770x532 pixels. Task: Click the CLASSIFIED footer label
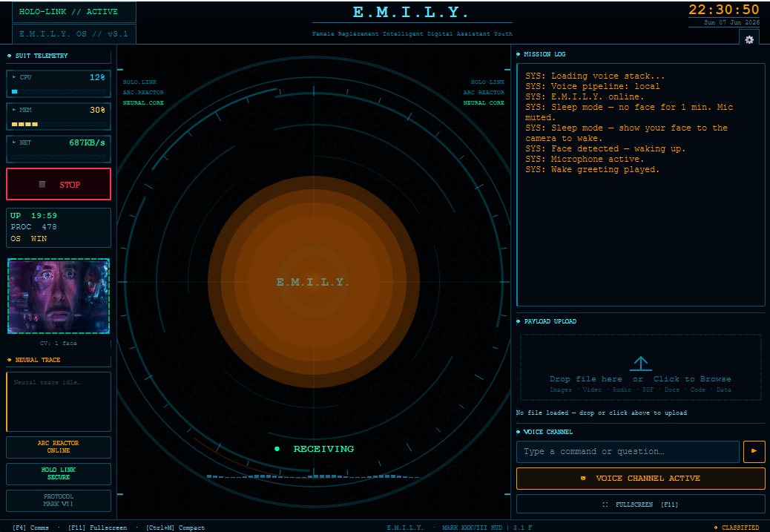coord(737,528)
